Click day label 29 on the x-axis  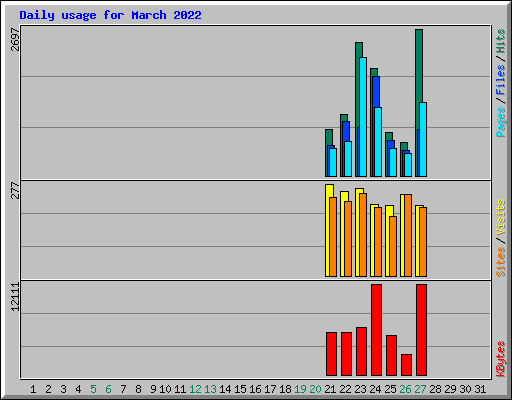click(450, 389)
